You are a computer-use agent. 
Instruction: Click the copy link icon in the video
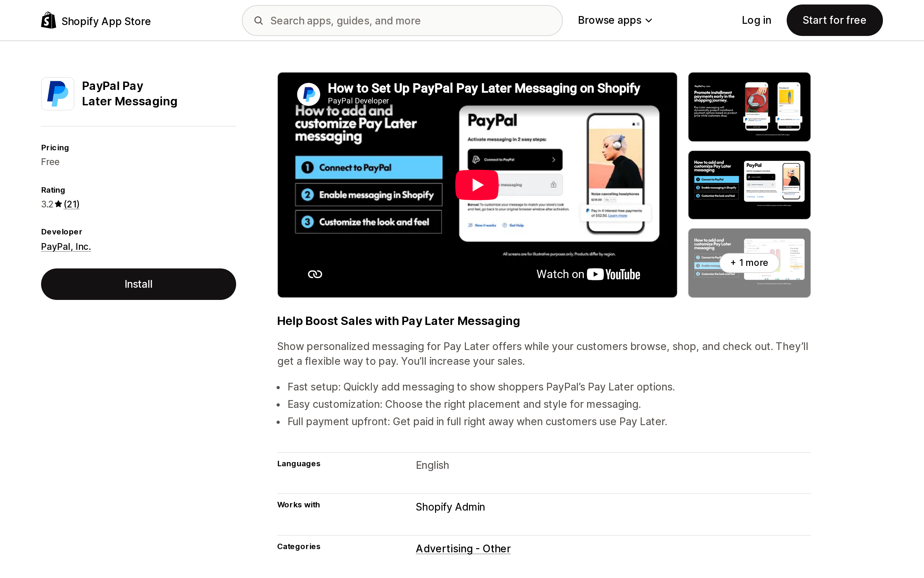(x=315, y=274)
